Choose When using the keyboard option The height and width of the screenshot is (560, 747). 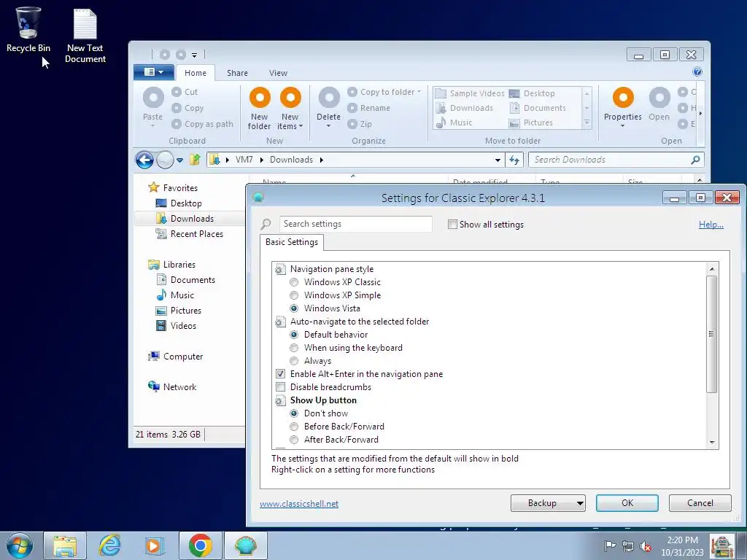294,348
